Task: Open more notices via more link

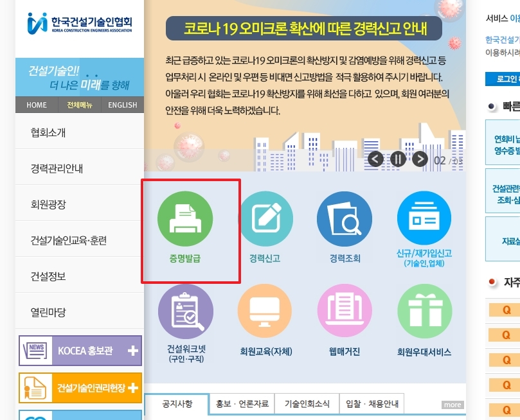Action: click(451, 405)
